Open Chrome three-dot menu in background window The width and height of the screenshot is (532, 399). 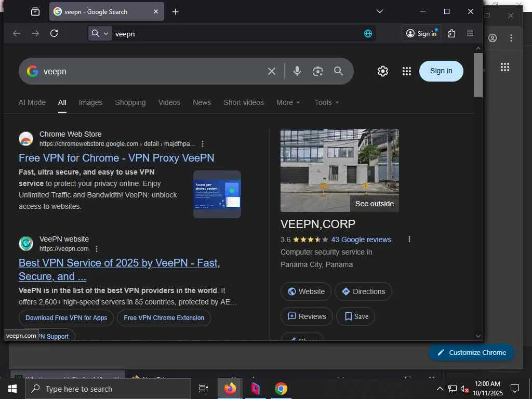pyautogui.click(x=511, y=38)
